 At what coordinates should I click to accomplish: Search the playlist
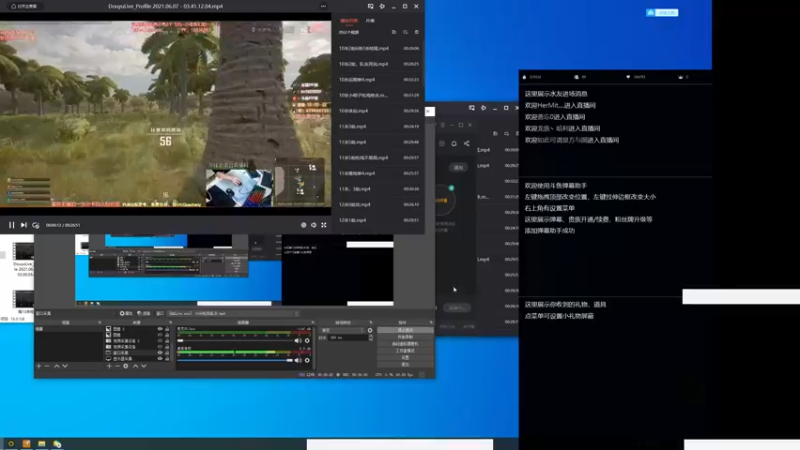(405, 32)
